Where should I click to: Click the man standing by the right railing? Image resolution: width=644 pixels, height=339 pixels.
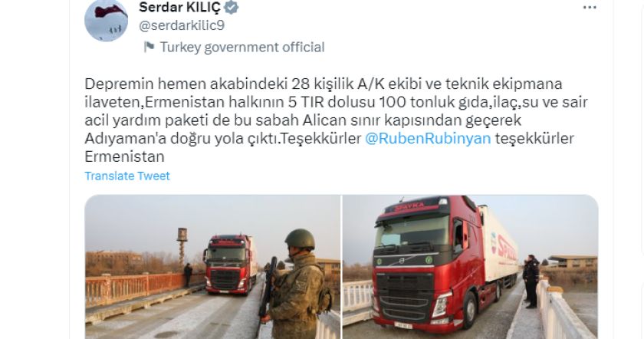point(531,281)
